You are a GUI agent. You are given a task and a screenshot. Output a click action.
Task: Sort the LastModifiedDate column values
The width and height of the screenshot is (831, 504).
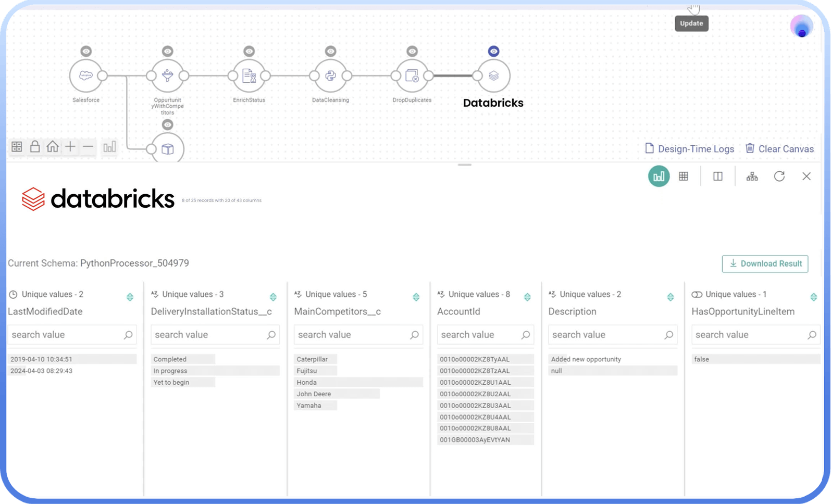click(130, 297)
